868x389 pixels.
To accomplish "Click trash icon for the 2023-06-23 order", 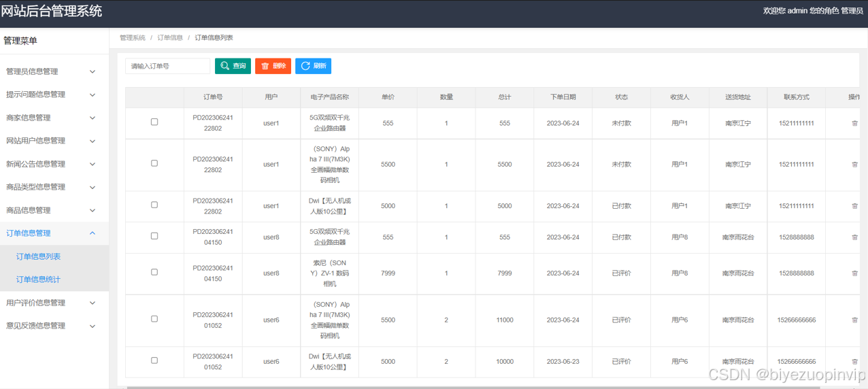I will (x=855, y=362).
